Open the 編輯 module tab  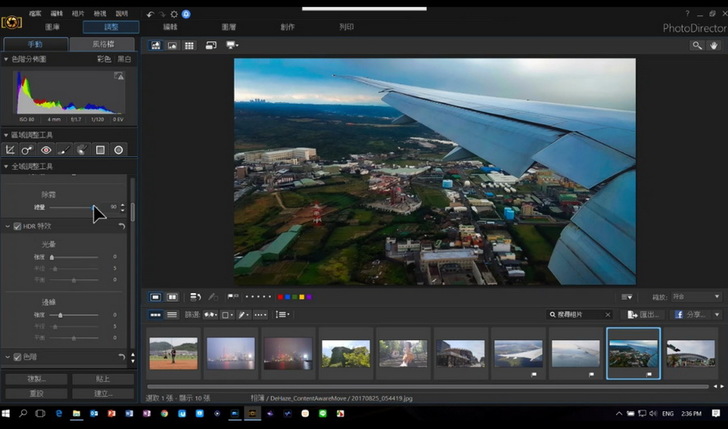pyautogui.click(x=170, y=27)
